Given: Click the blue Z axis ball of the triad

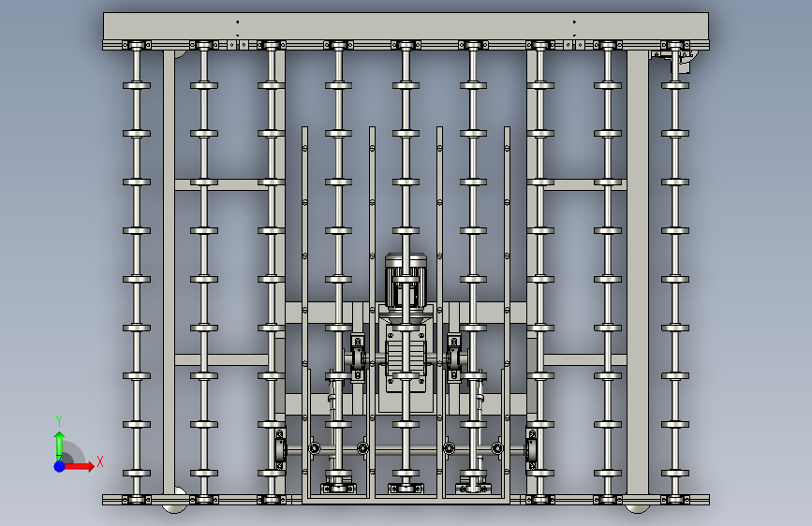Looking at the screenshot, I should [x=60, y=466].
